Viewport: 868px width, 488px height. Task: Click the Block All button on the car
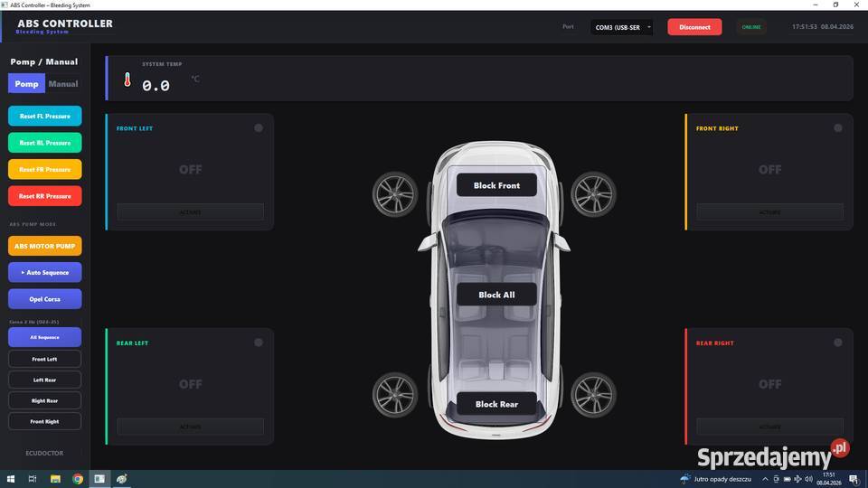[x=496, y=295]
